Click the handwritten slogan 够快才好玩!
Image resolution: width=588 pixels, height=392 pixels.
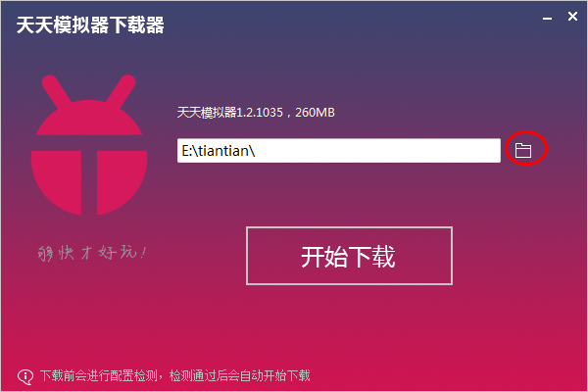tap(92, 253)
